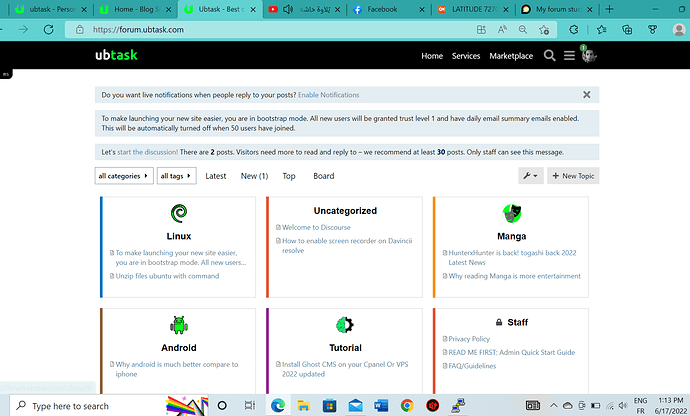Viewport: 690px width, 416px height.
Task: Mute the YouTube tab speaker icon
Action: [288, 9]
